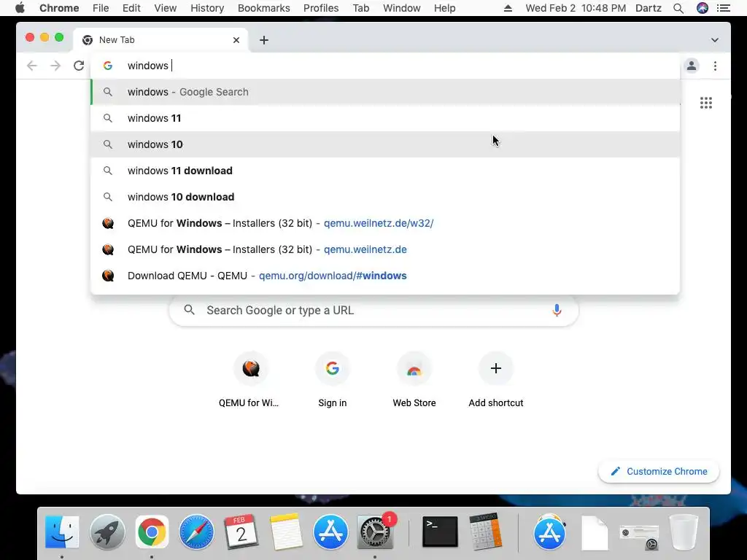Open Terminal from the Dock

pyautogui.click(x=440, y=532)
